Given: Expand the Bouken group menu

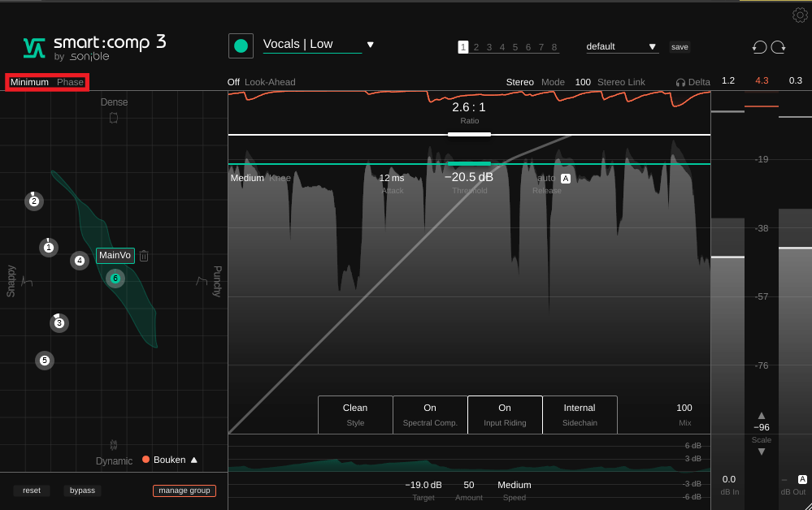Looking at the screenshot, I should coord(193,460).
